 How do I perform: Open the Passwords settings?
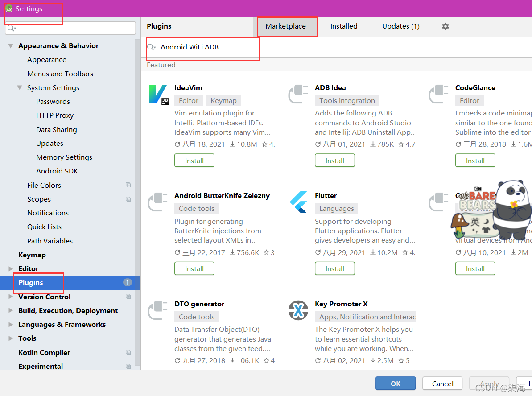click(53, 102)
